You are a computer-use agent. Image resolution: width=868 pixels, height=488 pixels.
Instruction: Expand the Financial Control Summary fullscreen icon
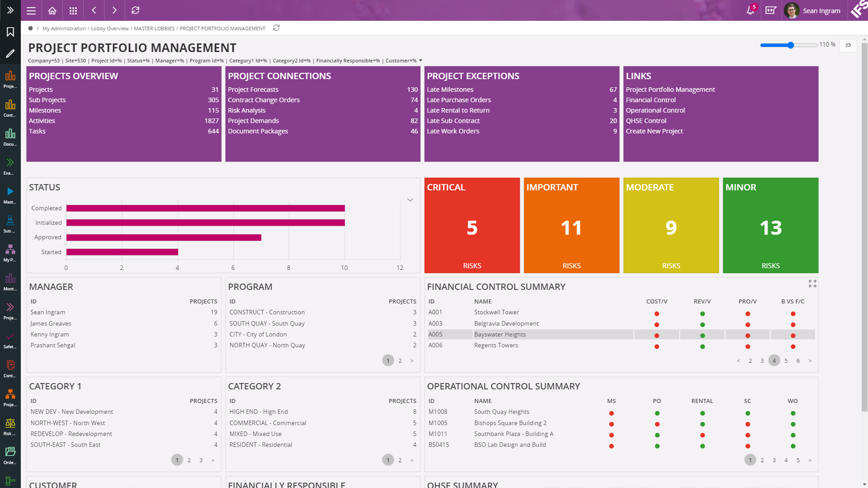812,284
